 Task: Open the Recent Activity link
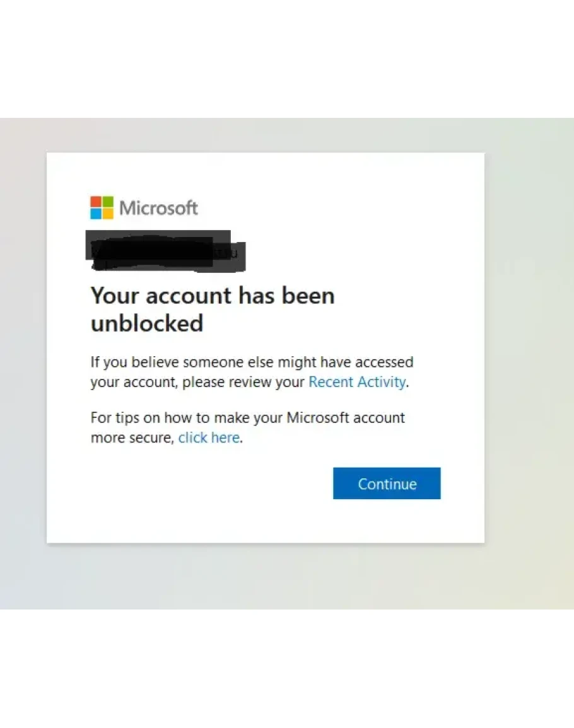pyautogui.click(x=356, y=382)
